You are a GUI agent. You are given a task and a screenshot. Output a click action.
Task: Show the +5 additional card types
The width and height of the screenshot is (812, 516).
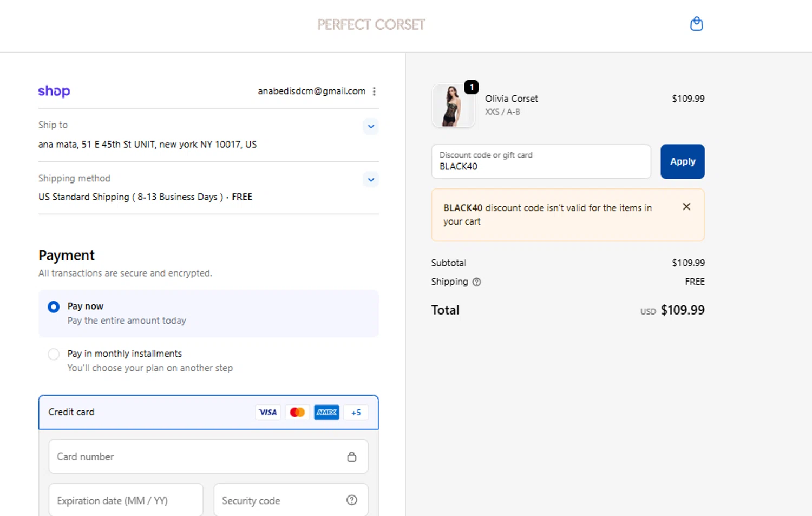356,413
